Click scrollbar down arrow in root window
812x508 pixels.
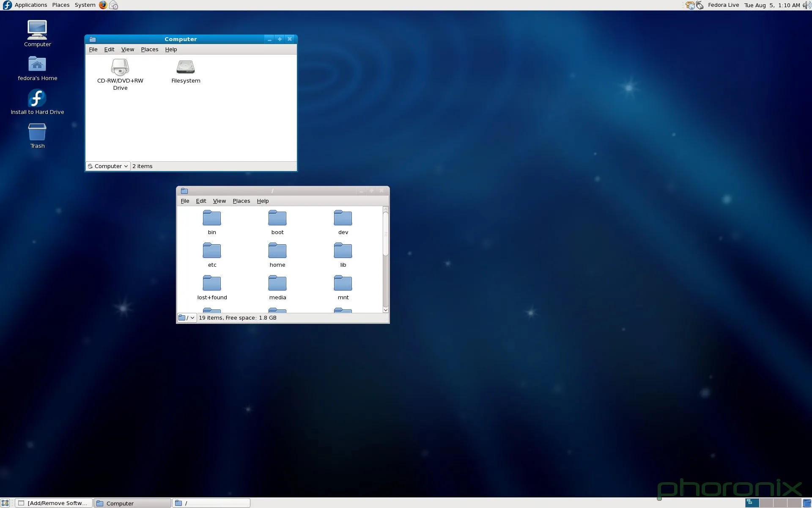pos(385,310)
